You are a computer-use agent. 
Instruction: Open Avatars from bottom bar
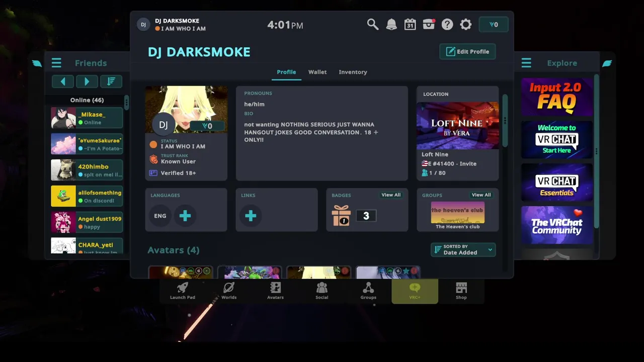[x=275, y=291]
